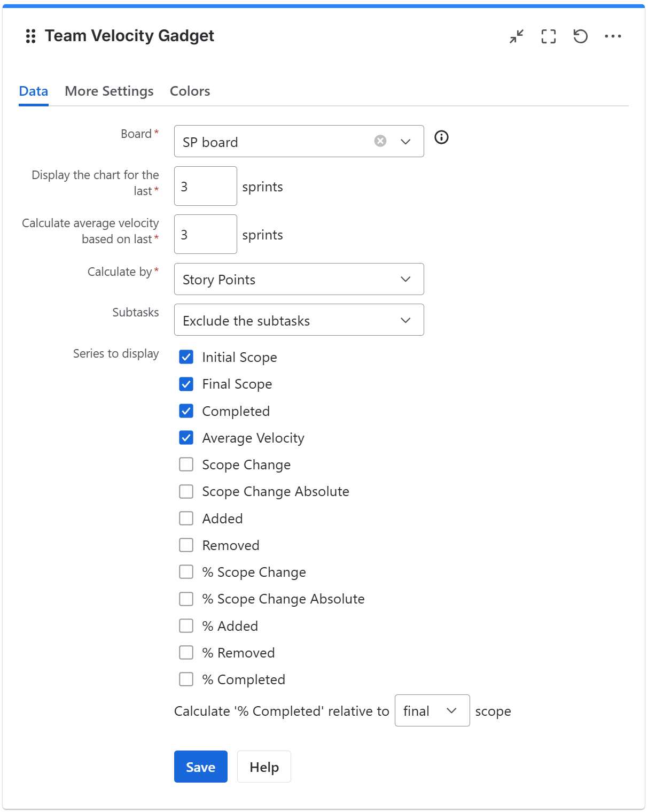The image size is (648, 812).
Task: Open the gadget's more options ellipsis menu
Action: coord(613,36)
